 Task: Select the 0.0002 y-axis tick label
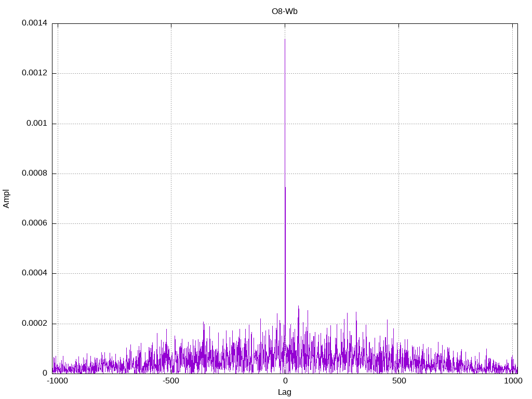(34, 324)
